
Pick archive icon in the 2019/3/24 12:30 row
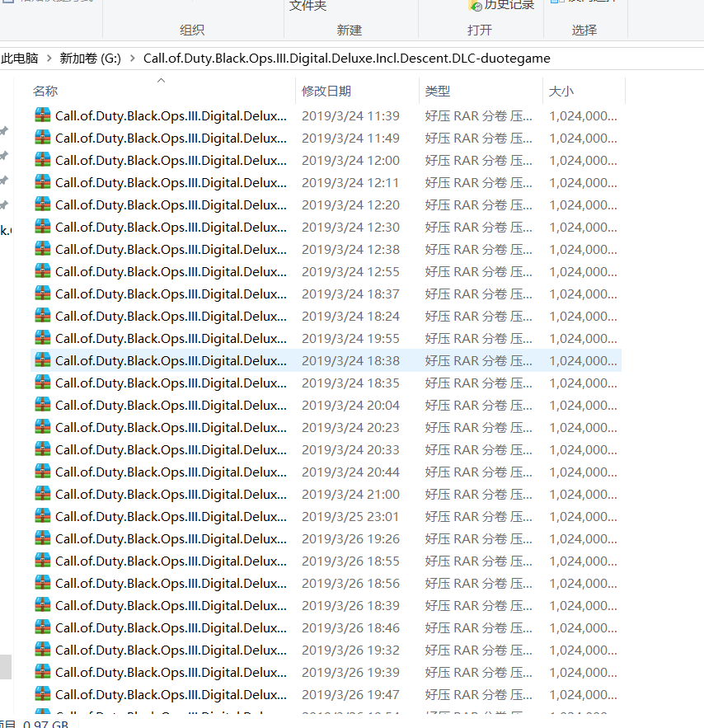(x=43, y=227)
